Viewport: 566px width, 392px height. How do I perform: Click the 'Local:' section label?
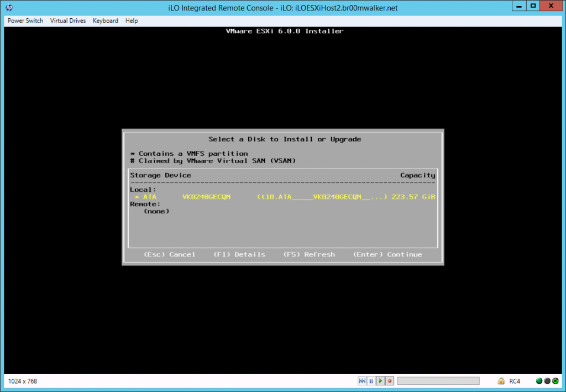coord(143,190)
